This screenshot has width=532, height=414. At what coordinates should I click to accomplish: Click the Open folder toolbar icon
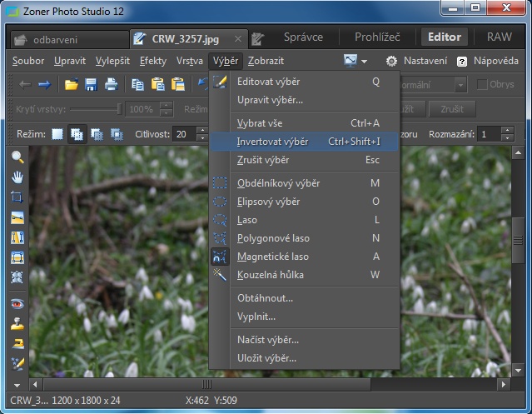[72, 84]
